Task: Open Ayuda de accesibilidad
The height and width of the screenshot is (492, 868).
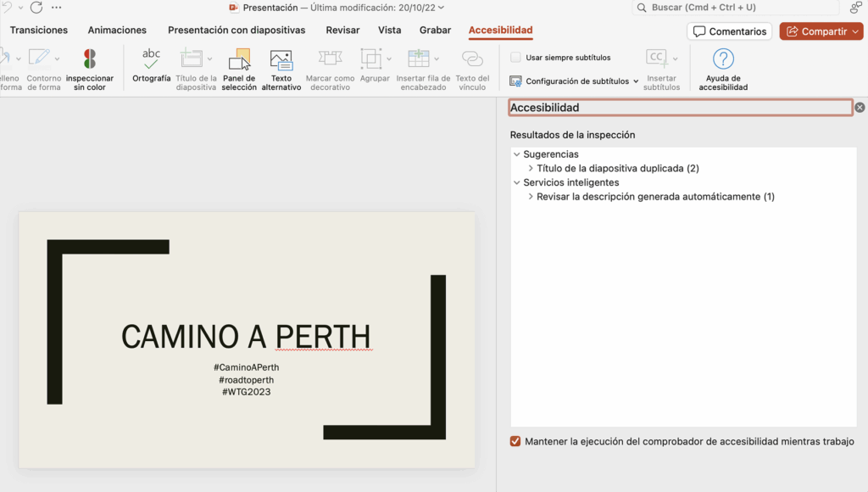Action: point(722,68)
